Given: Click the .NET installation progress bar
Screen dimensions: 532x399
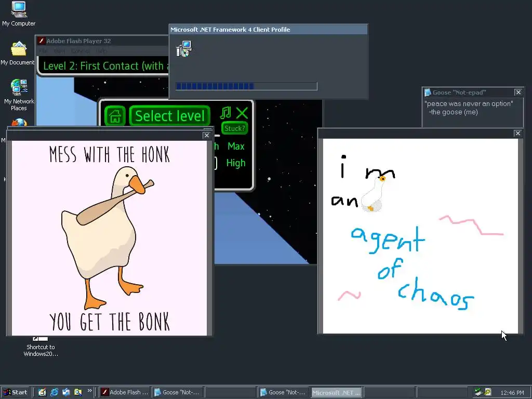Looking at the screenshot, I should pyautogui.click(x=246, y=86).
